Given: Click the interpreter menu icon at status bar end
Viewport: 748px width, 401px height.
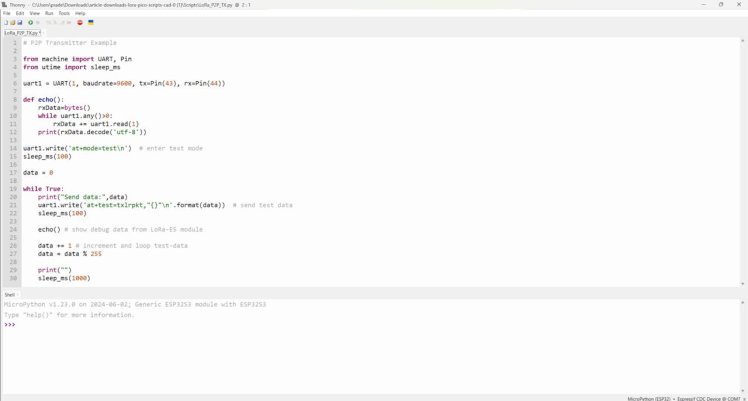Looking at the screenshot, I should point(745,399).
